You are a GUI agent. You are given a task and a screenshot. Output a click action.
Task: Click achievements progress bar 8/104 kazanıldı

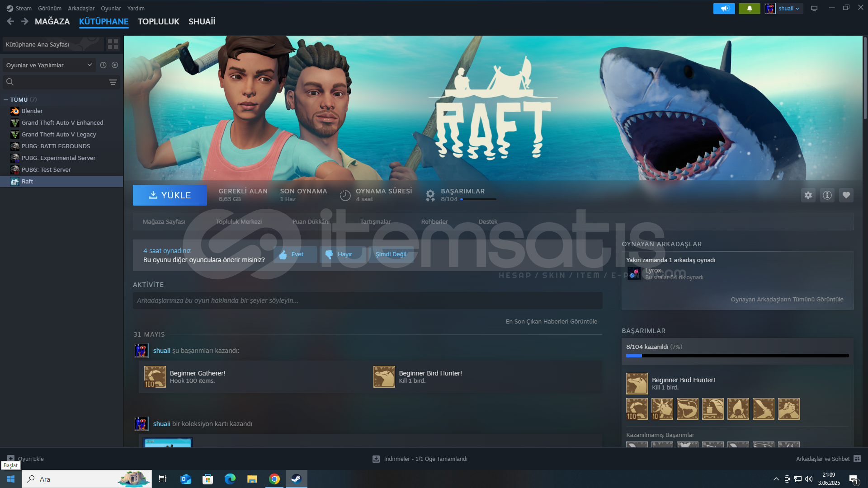pyautogui.click(x=737, y=356)
